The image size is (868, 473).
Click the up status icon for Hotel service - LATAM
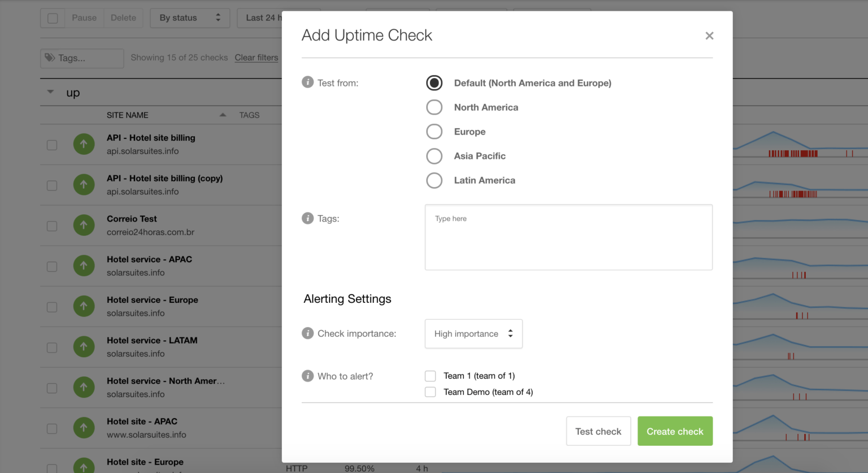[x=84, y=346]
